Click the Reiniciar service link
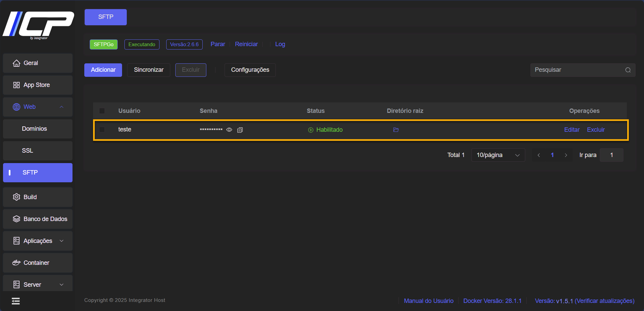Viewport: 644px width, 311px height. pyautogui.click(x=246, y=44)
